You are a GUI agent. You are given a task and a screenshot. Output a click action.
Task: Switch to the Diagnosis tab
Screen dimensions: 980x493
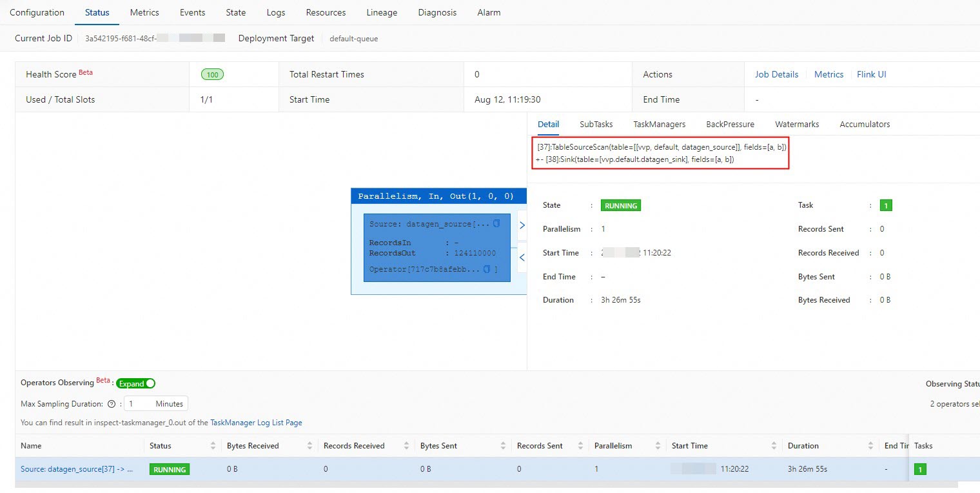click(437, 12)
